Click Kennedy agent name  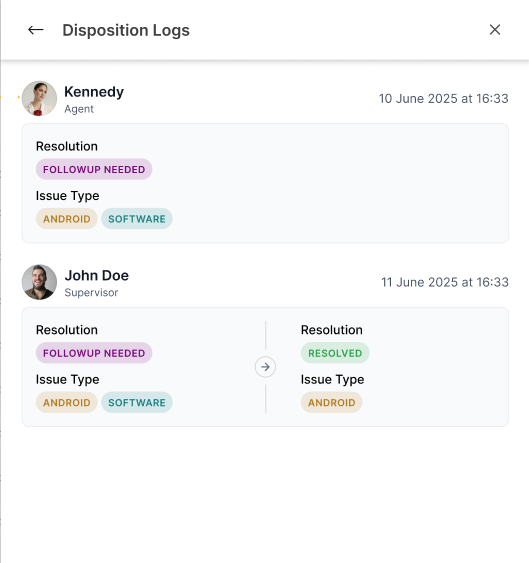click(x=94, y=92)
